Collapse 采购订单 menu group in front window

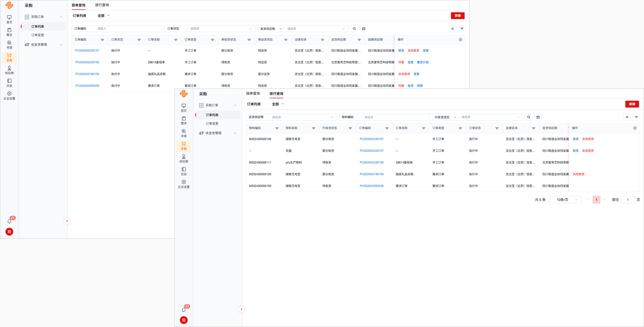pyautogui.click(x=235, y=105)
